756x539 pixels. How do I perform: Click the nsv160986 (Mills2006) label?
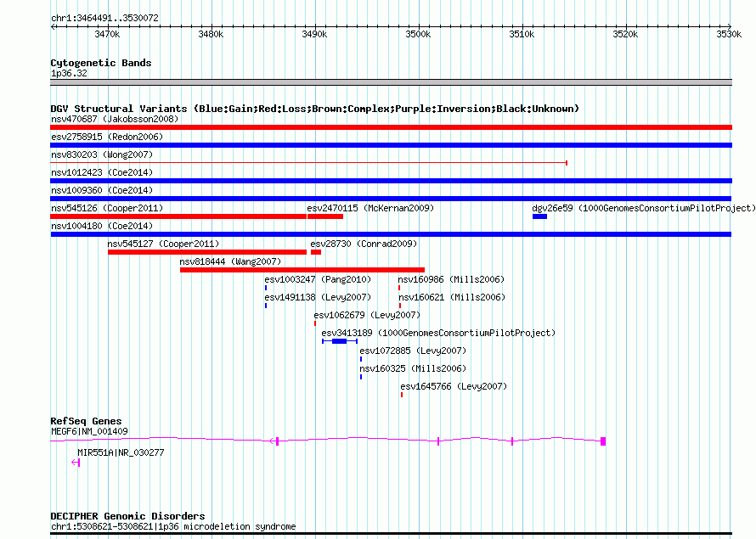451,279
